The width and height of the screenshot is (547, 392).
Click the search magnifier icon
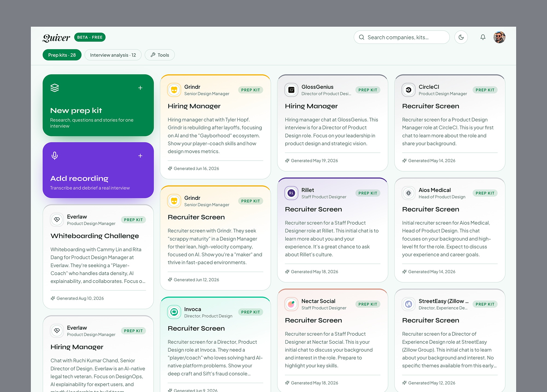(x=362, y=37)
